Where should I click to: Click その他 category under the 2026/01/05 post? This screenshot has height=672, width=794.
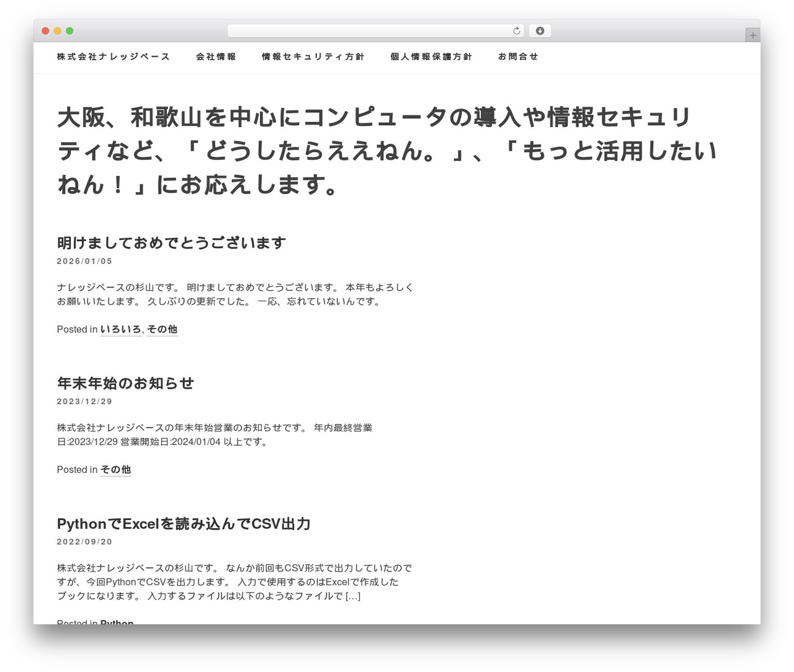[162, 329]
